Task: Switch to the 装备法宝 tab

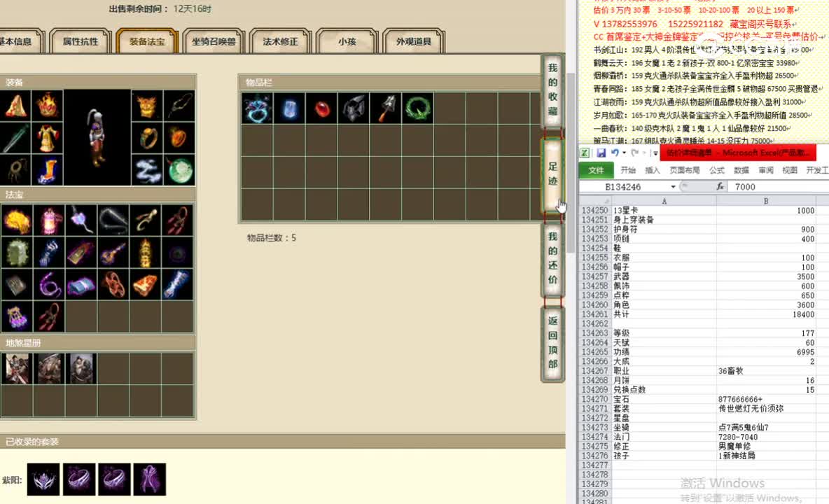Action: [147, 41]
